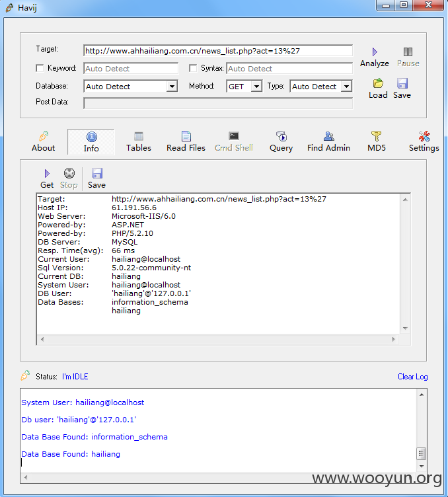Click log line System User: hailiang@localhost
This screenshot has width=448, height=497.
(83, 402)
